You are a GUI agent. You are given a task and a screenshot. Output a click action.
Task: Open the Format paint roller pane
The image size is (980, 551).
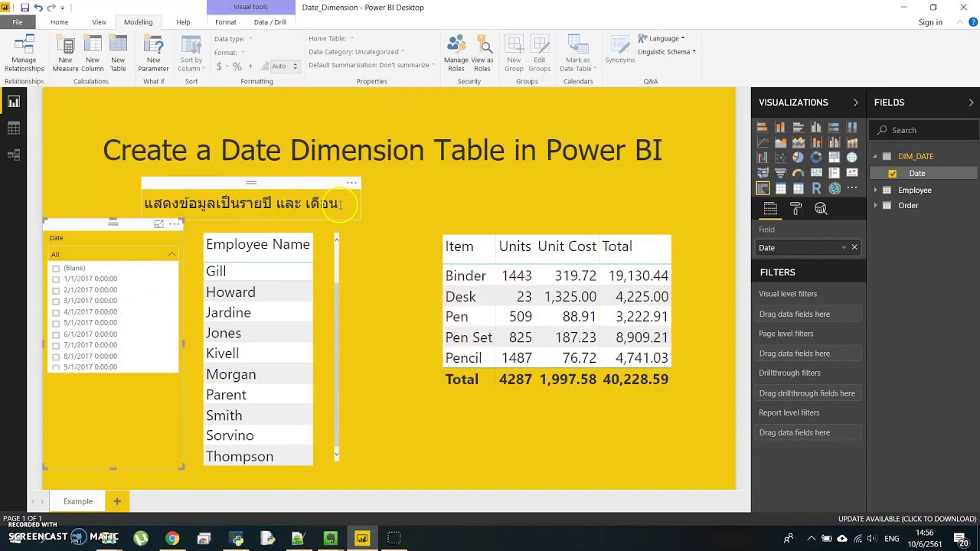point(796,208)
